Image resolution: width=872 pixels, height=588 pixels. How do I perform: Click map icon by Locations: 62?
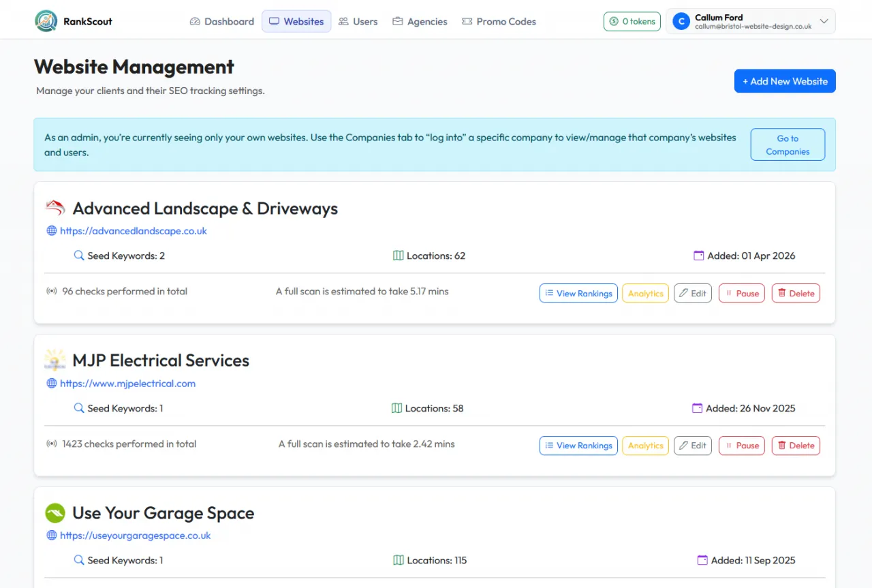[x=399, y=256]
